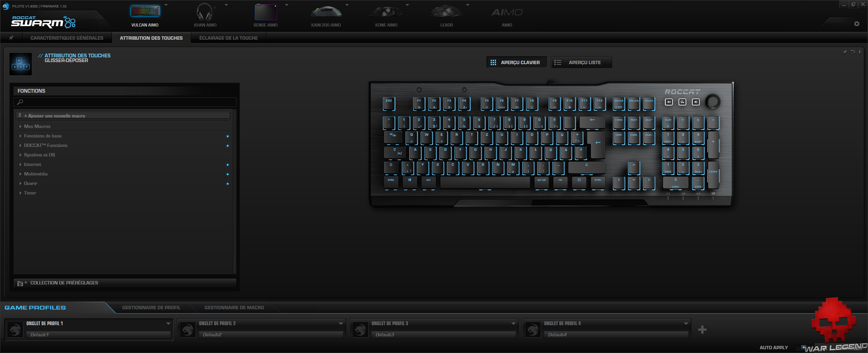
Task: Click the Default2 profile name field
Action: [271, 335]
